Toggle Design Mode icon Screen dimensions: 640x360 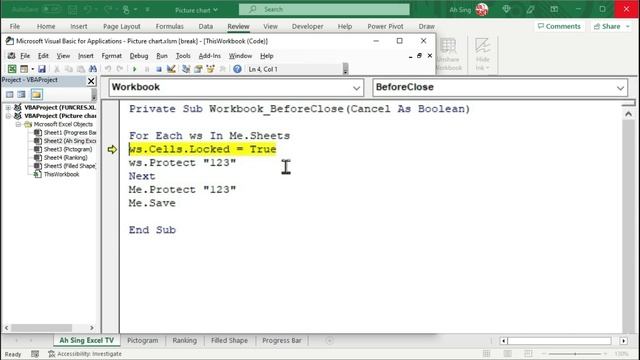click(x=171, y=69)
